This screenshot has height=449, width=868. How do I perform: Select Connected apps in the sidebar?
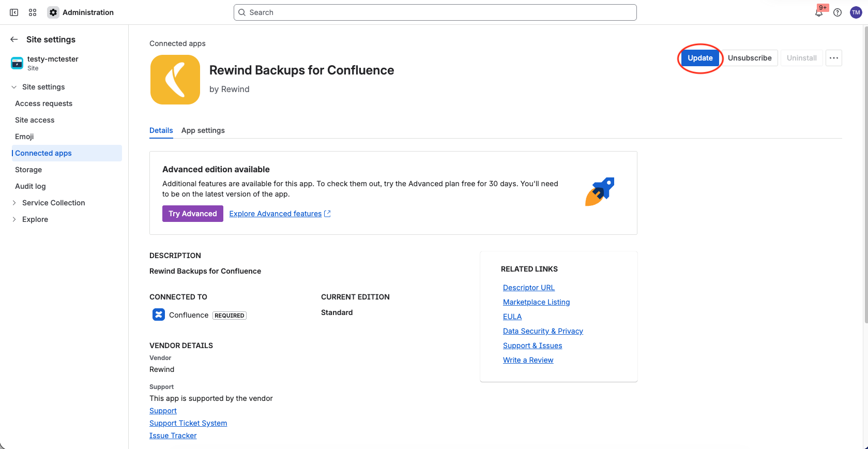(67, 153)
